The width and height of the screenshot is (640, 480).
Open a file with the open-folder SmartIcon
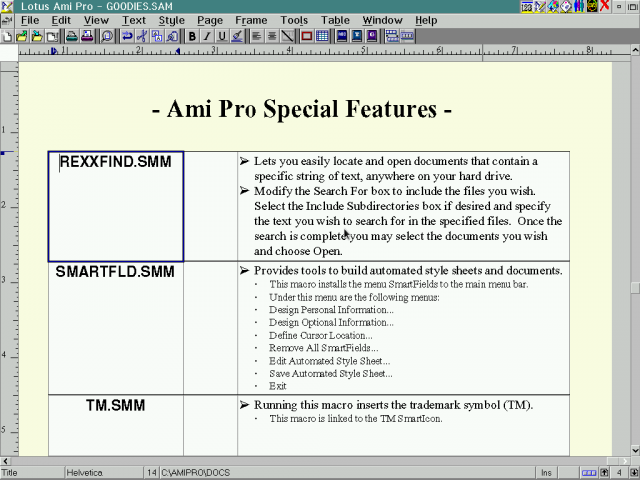(22, 36)
